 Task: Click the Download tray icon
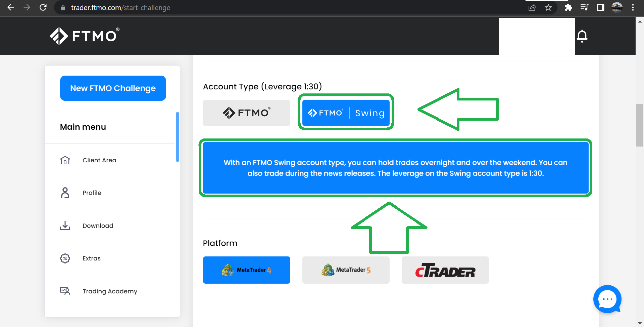point(65,226)
